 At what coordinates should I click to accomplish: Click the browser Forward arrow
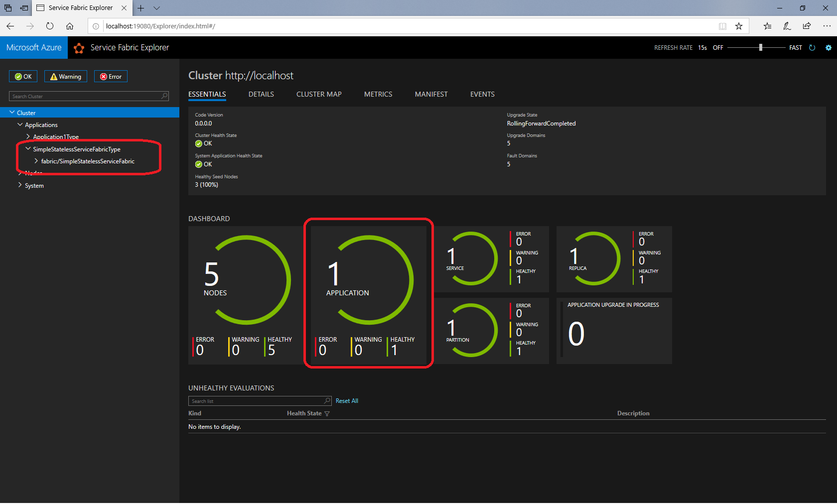[30, 26]
